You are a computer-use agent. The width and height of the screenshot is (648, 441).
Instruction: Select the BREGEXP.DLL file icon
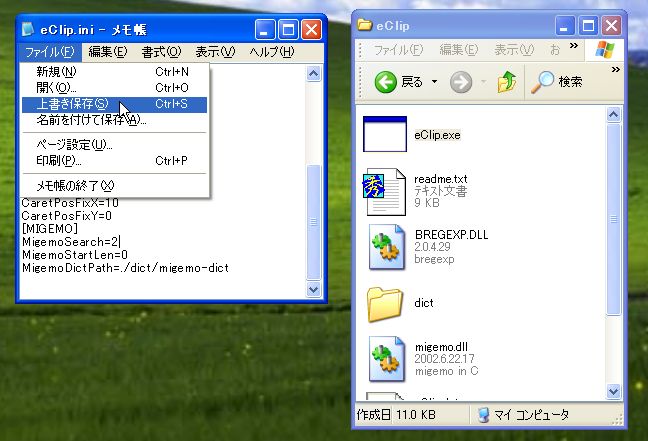[386, 247]
